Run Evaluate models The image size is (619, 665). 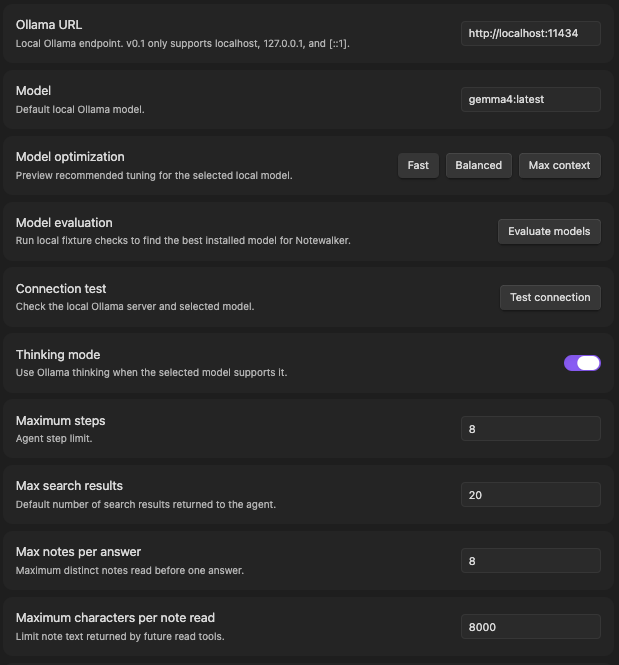tap(549, 232)
